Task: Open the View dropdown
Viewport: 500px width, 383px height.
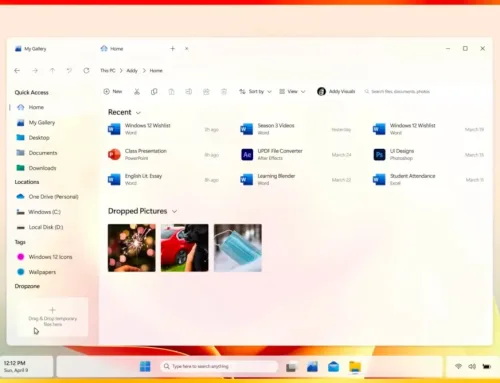Action: pos(292,92)
